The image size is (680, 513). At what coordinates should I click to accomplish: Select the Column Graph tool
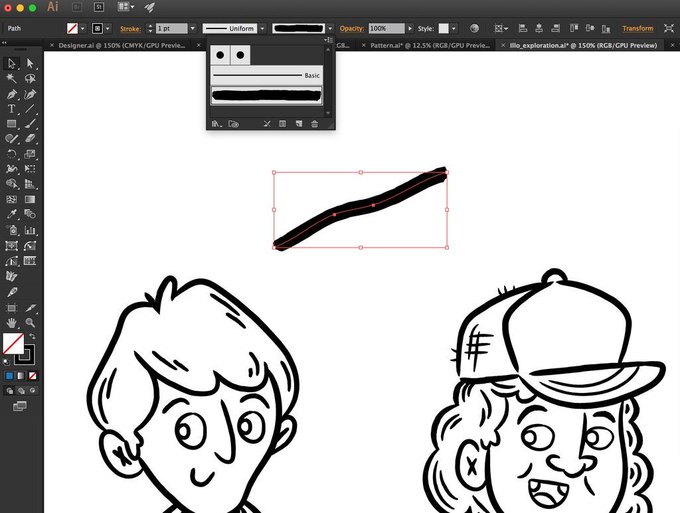pyautogui.click(x=30, y=230)
